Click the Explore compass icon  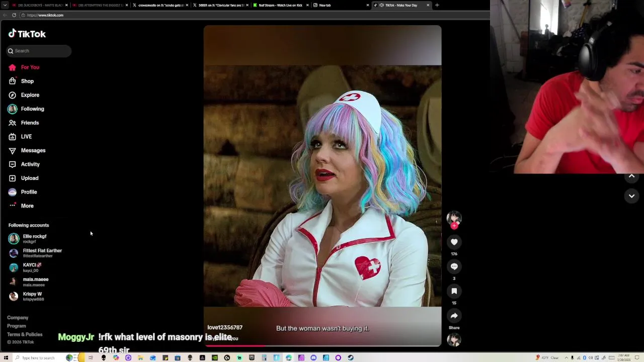[13, 95]
